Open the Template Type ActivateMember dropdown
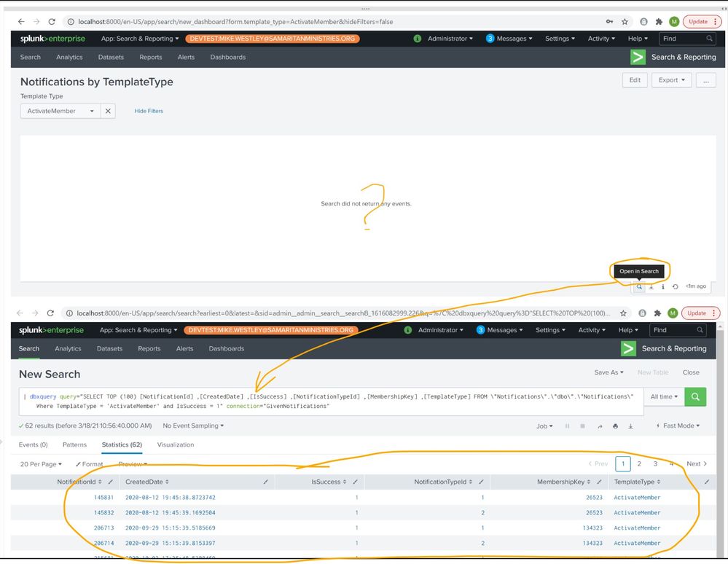The image size is (728, 564). [60, 111]
